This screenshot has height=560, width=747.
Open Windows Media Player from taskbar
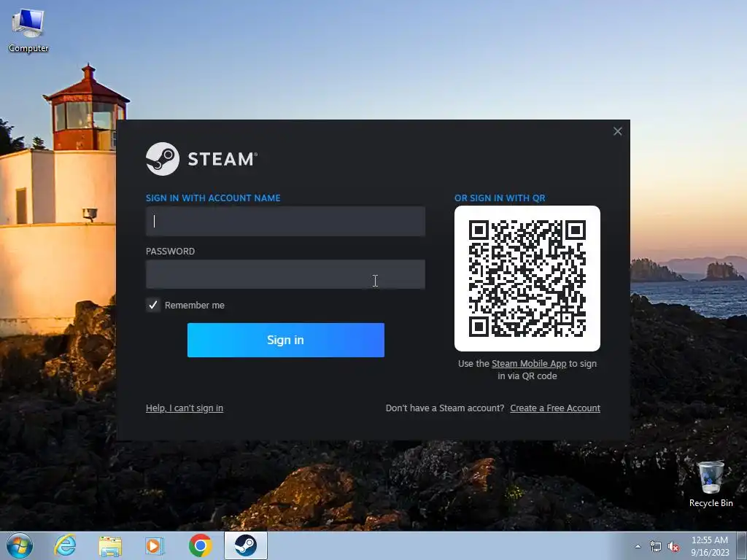point(154,545)
